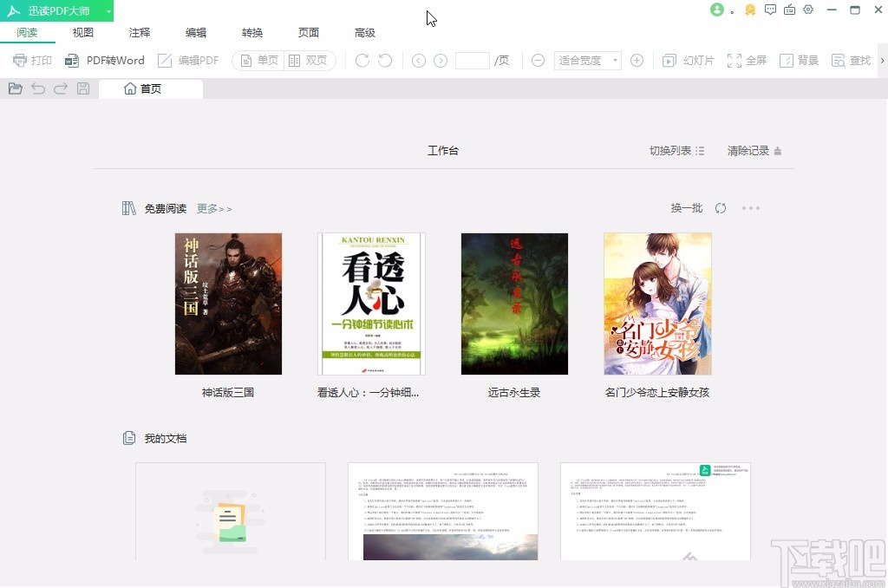The height and width of the screenshot is (588, 888).
Task: Open the 转换 ribbon tab
Action: (x=252, y=32)
